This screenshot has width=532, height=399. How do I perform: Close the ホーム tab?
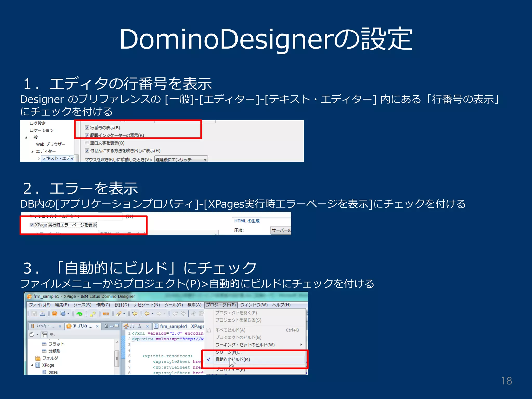(147, 326)
